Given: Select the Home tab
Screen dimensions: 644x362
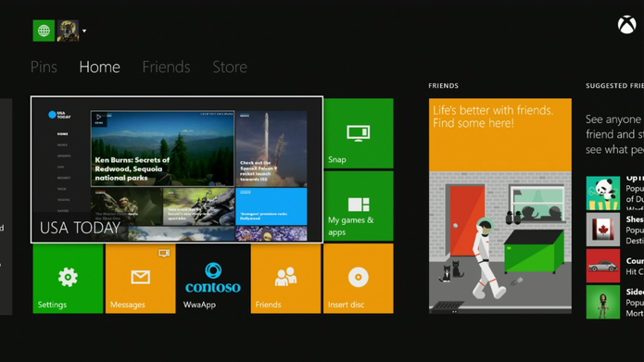Looking at the screenshot, I should click(99, 67).
